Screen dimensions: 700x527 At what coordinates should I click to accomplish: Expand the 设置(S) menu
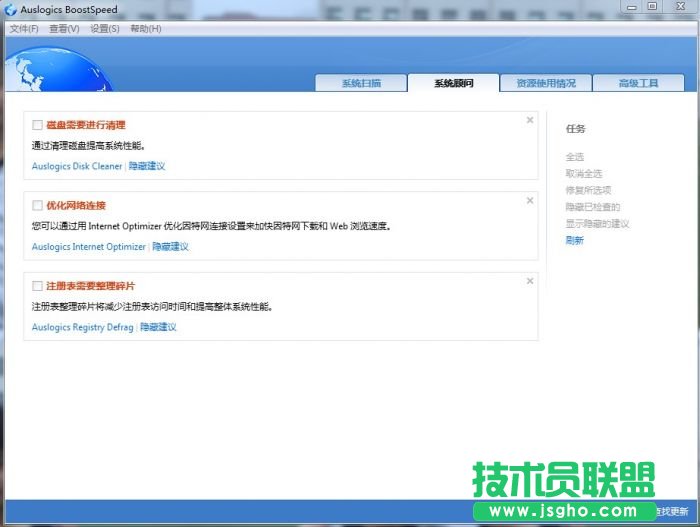(x=105, y=29)
